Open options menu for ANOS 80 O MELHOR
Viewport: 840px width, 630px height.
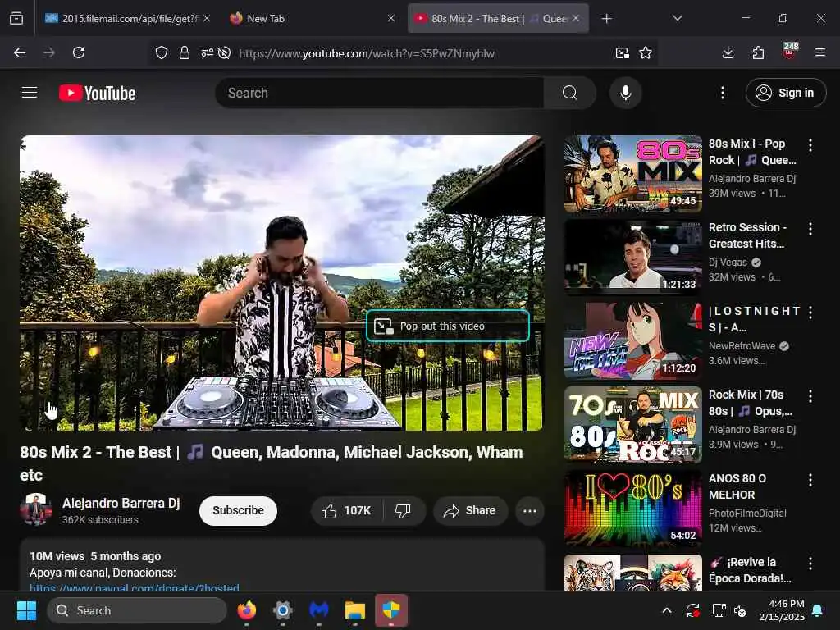(810, 479)
